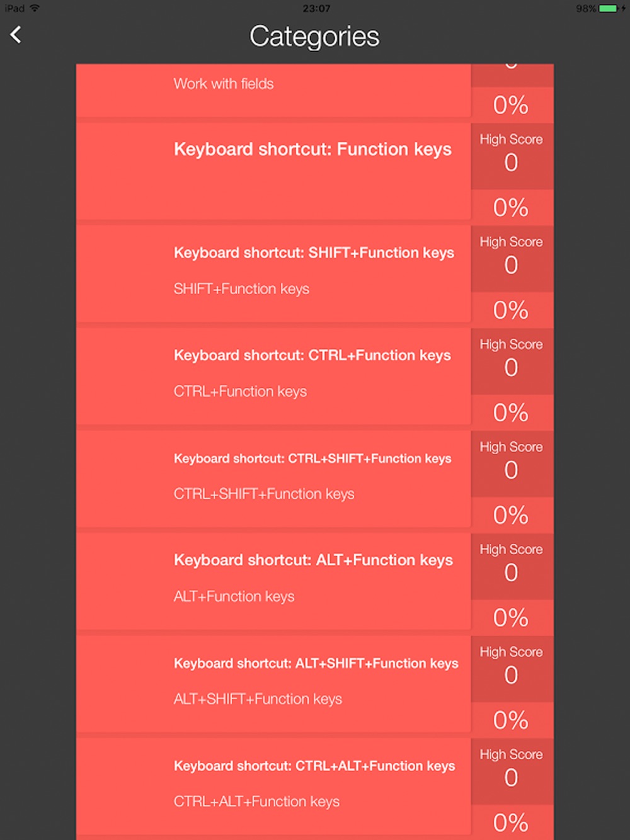This screenshot has height=840, width=630.
Task: Tap 0% progress for CTRL+SHIFT+Function keys
Action: pyautogui.click(x=512, y=516)
